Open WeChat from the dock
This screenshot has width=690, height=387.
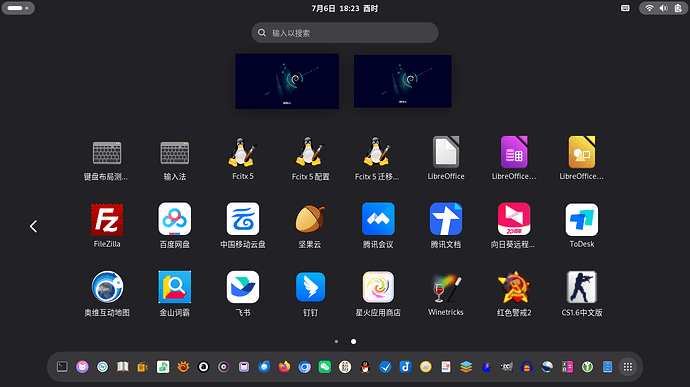[325, 367]
